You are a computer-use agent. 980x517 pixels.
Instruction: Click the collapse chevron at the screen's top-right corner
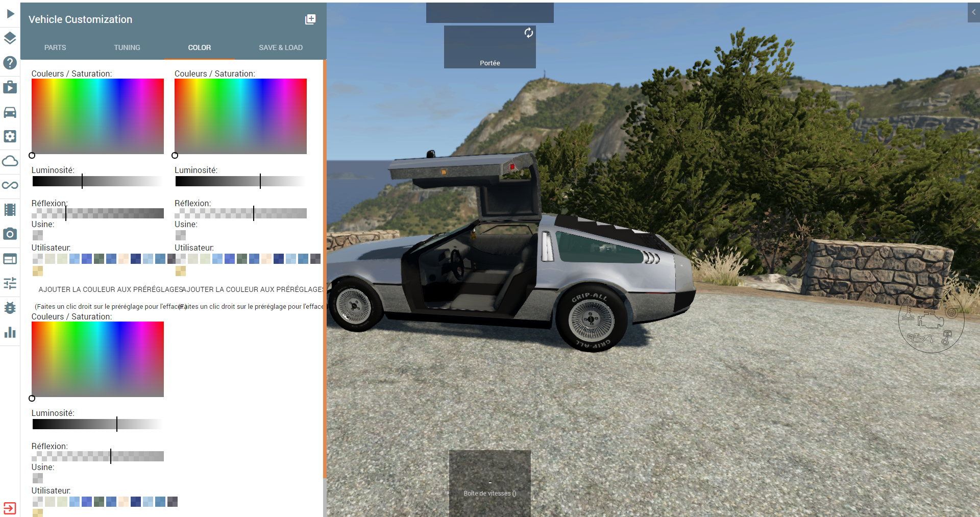pos(974,12)
